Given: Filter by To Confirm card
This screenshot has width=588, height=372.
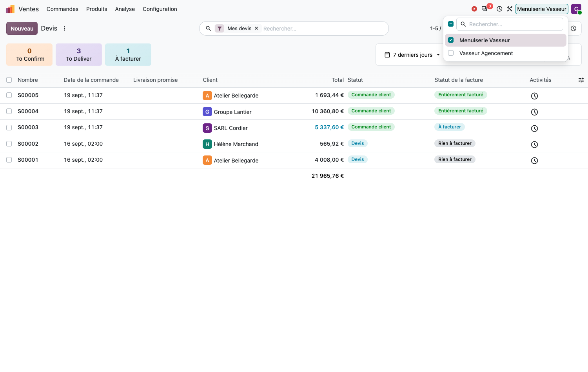Looking at the screenshot, I should [29, 54].
